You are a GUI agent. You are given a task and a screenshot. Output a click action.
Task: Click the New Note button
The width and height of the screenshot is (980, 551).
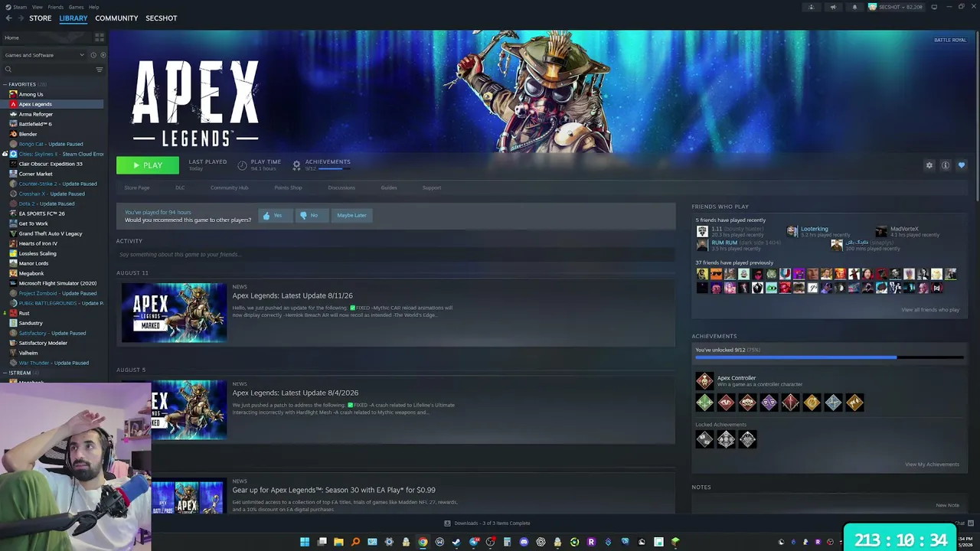947,505
